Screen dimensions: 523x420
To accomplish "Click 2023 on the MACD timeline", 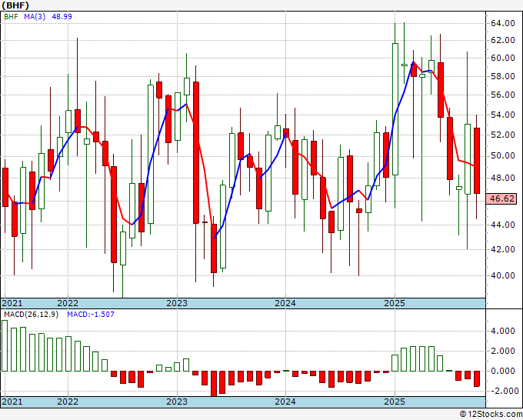I will pos(177,402).
